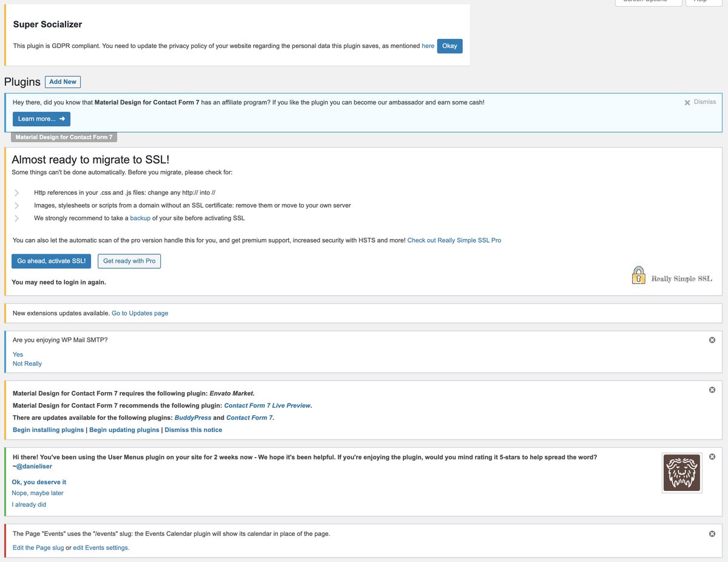This screenshot has width=728, height=562.
Task: Close the Events slug warning notice
Action: pos(712,533)
